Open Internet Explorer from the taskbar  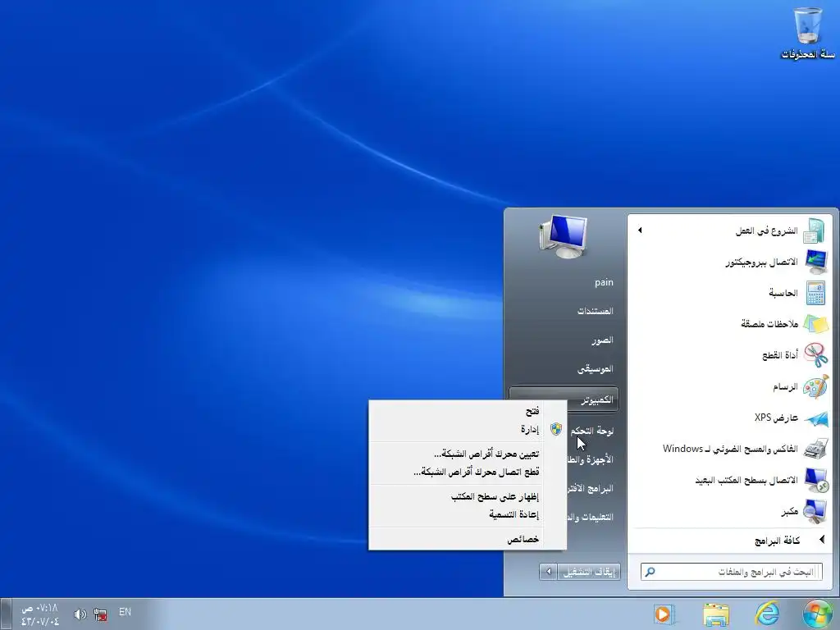[x=767, y=614]
